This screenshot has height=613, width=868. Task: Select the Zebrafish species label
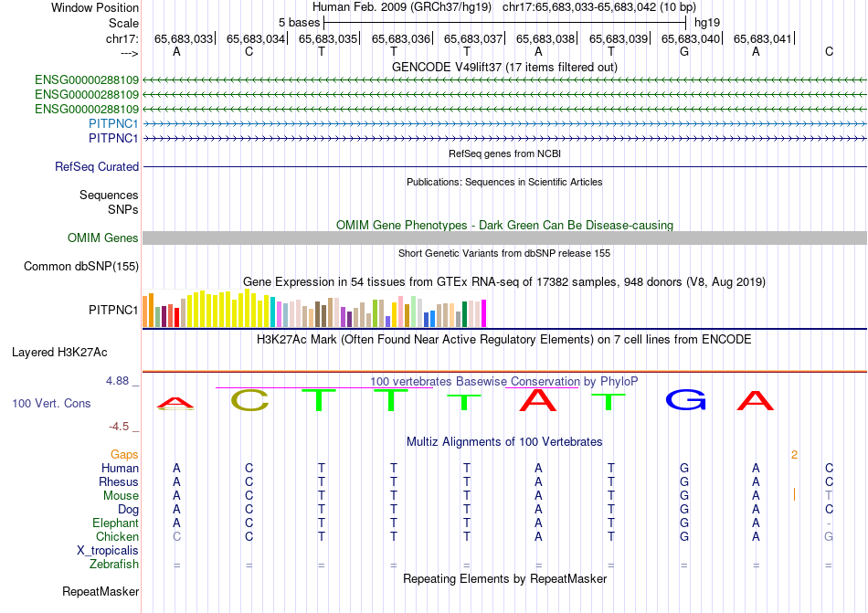coord(114,565)
